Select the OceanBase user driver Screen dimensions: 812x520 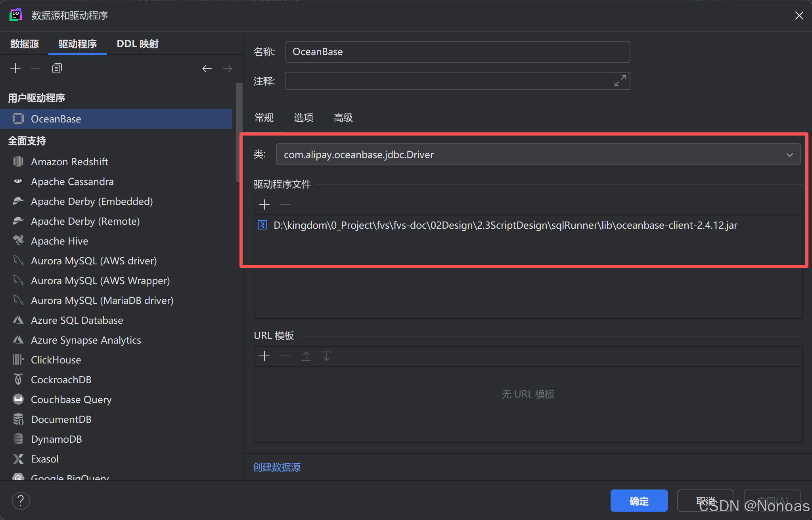(56, 119)
